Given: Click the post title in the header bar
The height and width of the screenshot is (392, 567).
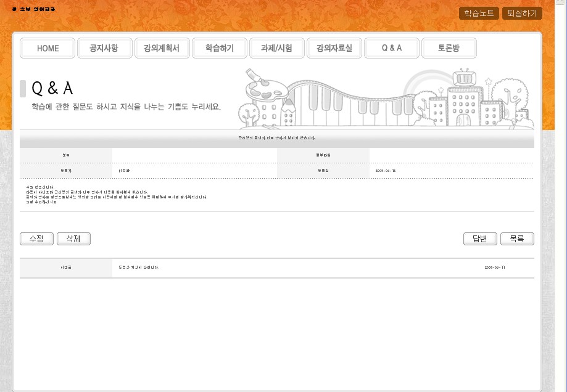Looking at the screenshot, I should [276, 138].
